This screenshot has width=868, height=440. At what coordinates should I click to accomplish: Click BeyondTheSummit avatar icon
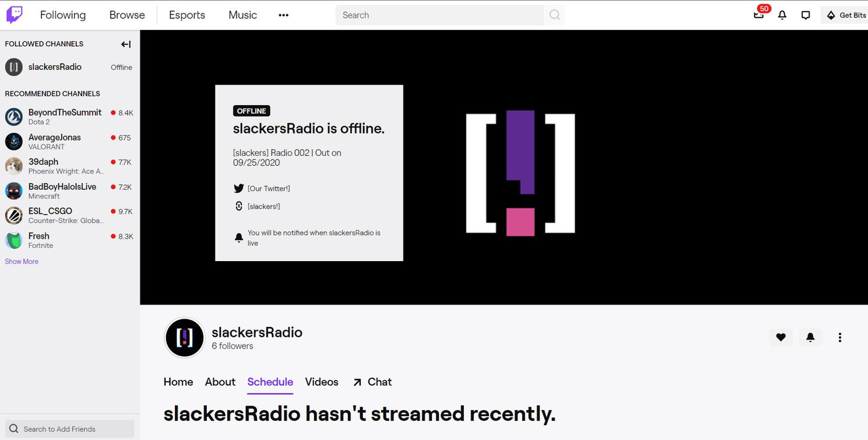14,117
